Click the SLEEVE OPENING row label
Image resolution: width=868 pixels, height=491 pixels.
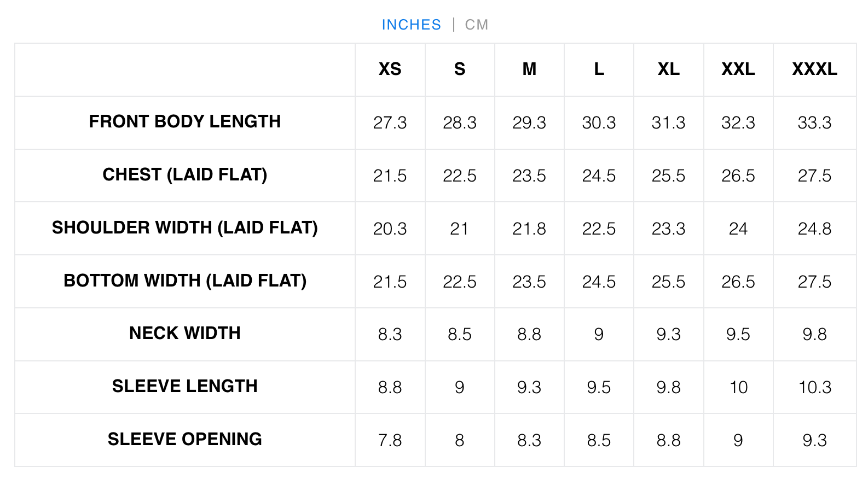185,439
